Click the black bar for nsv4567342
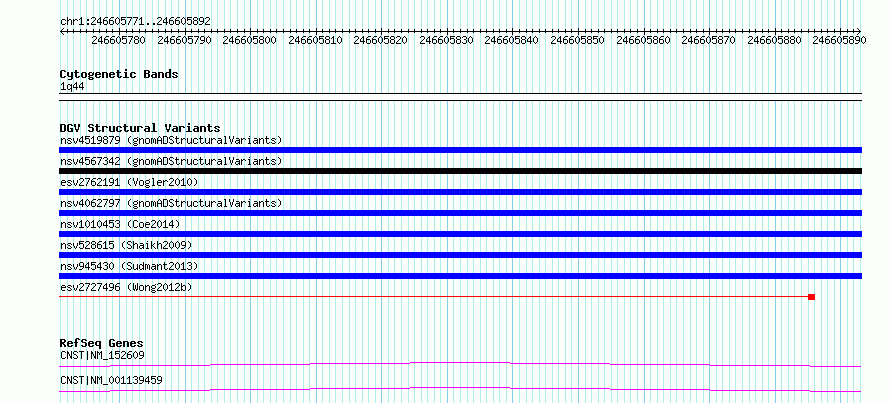 tap(460, 171)
